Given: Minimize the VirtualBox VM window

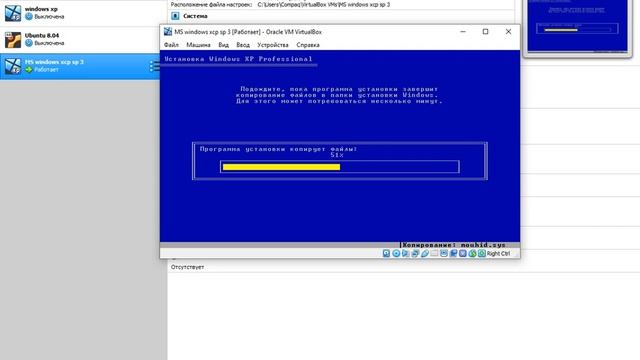Looking at the screenshot, I should coord(463,31).
